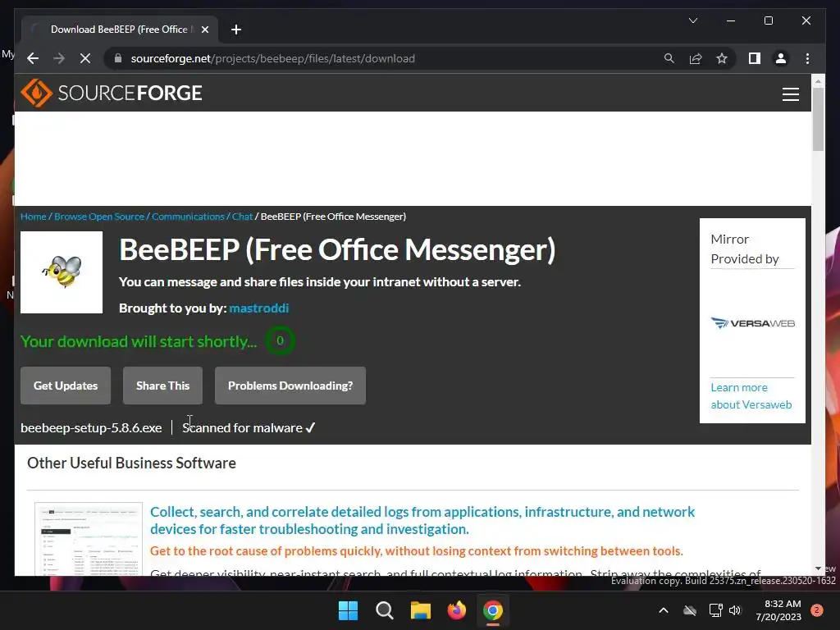The width and height of the screenshot is (840, 630).
Task: Click the beebeep-setup-5.8.6.exe filename
Action: [x=91, y=428]
